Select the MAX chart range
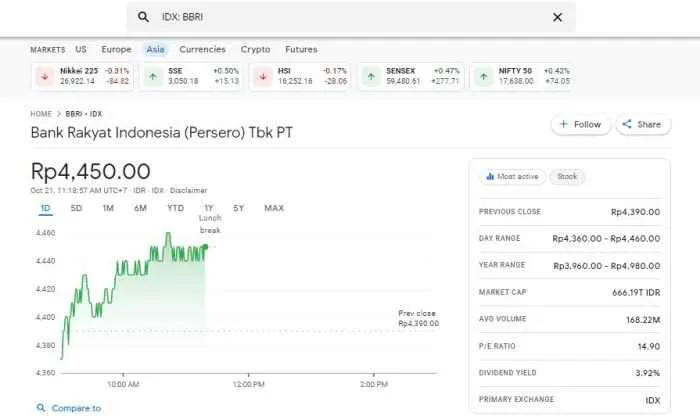The width and height of the screenshot is (700, 416). [x=274, y=208]
